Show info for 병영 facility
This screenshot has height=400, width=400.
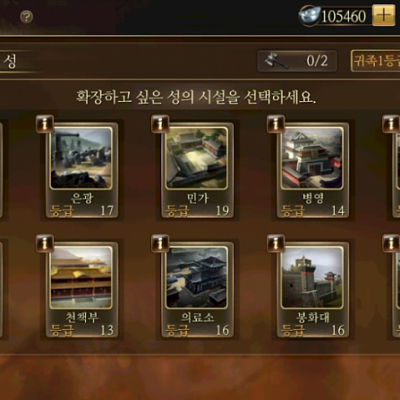[x=276, y=124]
